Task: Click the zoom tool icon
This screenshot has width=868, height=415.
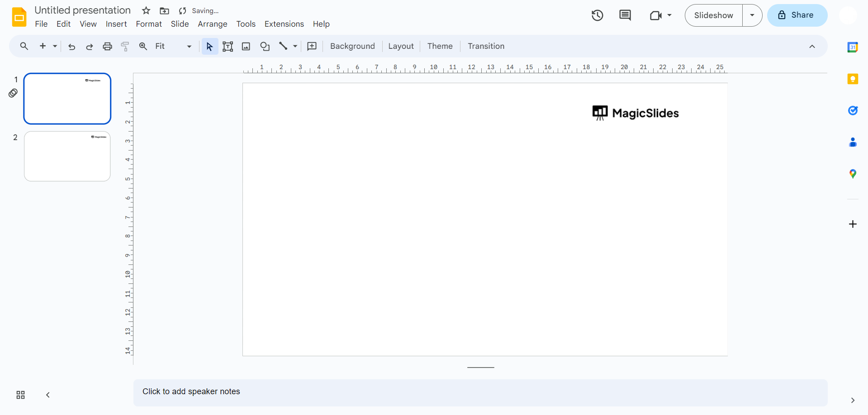Action: point(143,46)
